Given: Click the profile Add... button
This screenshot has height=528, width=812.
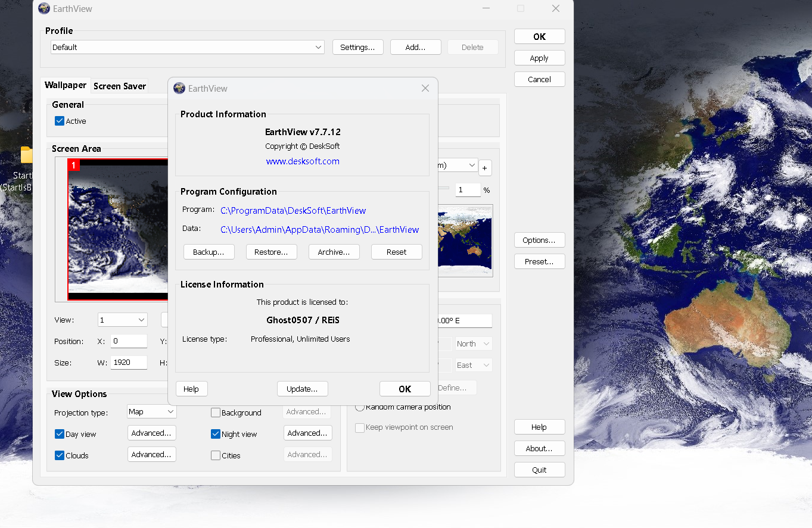Looking at the screenshot, I should [x=415, y=47].
